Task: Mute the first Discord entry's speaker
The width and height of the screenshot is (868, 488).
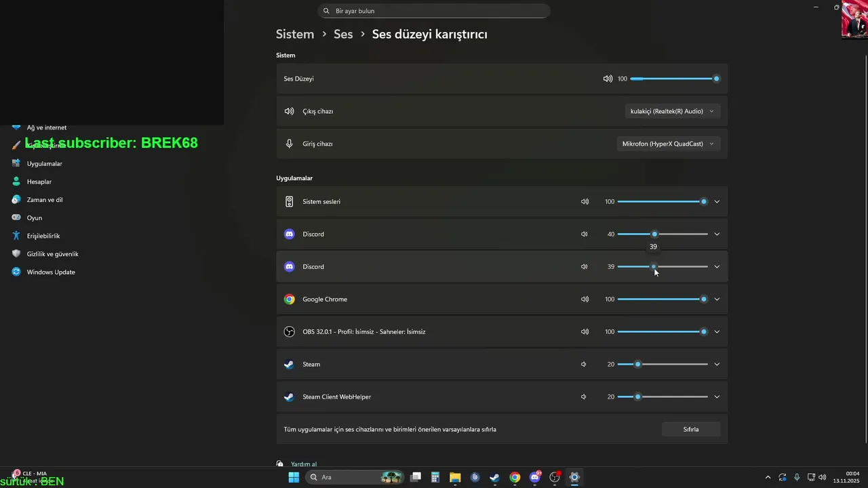Action: 584,234
